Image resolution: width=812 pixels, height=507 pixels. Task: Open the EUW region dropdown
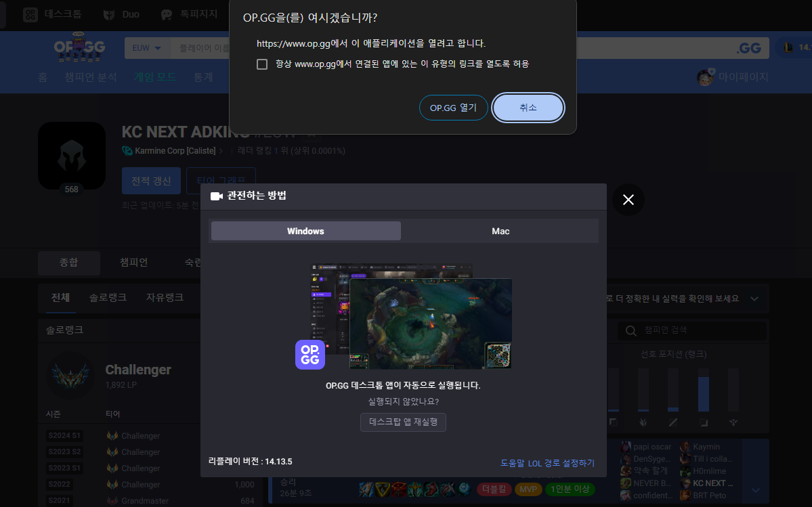(x=146, y=48)
